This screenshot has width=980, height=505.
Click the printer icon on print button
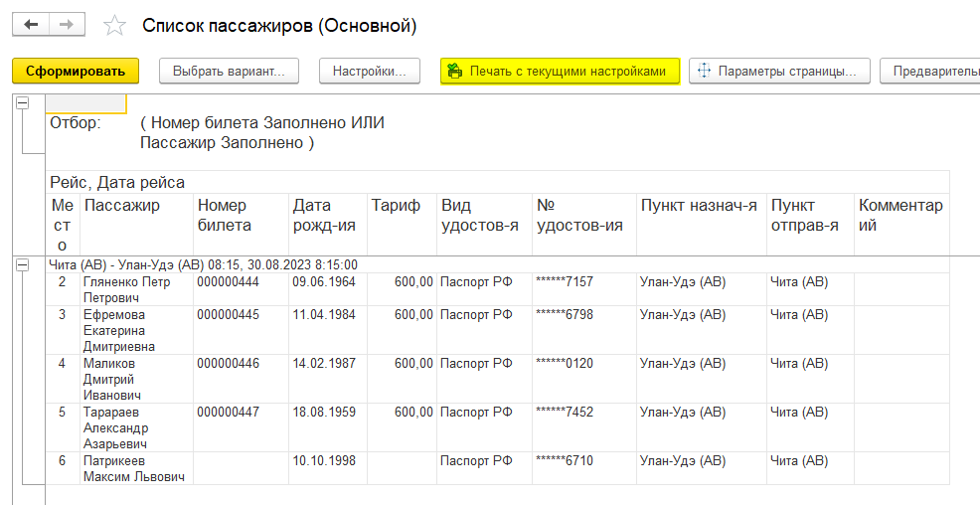(x=455, y=71)
